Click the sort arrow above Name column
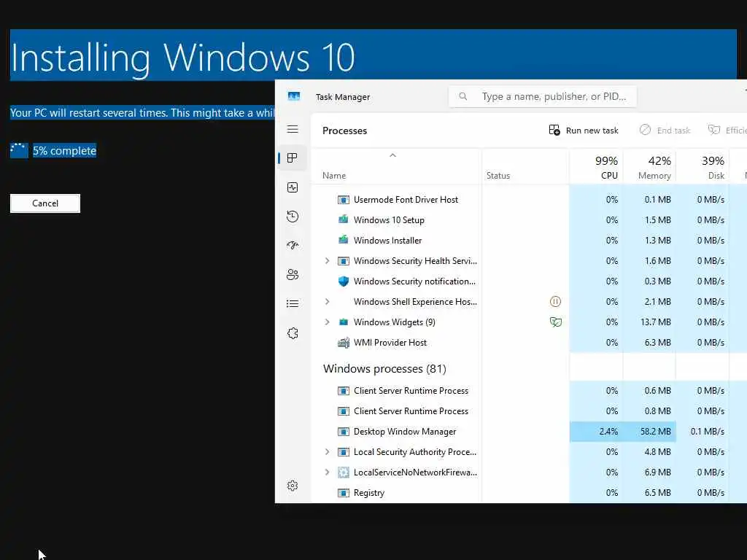Image resolution: width=747 pixels, height=560 pixels. [x=392, y=155]
